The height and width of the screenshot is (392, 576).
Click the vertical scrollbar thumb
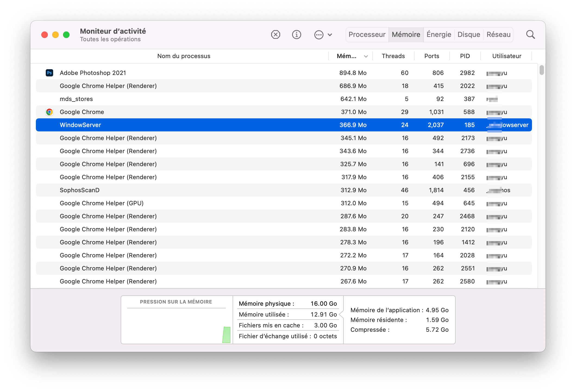click(541, 70)
